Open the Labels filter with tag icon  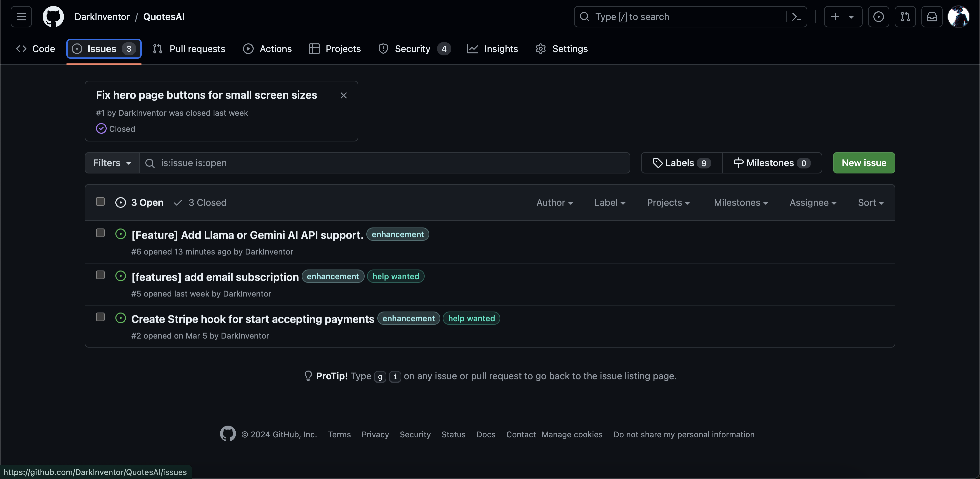coord(681,162)
